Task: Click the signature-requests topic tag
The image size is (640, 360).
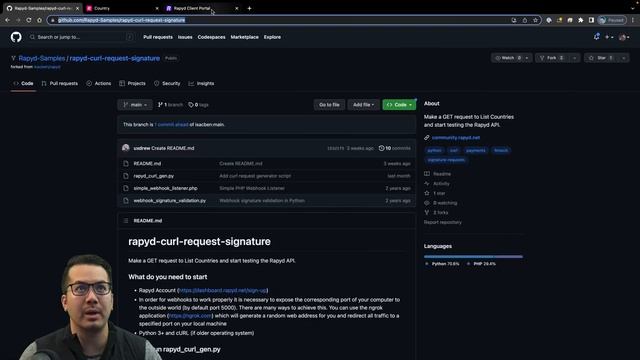Action: coord(446,160)
